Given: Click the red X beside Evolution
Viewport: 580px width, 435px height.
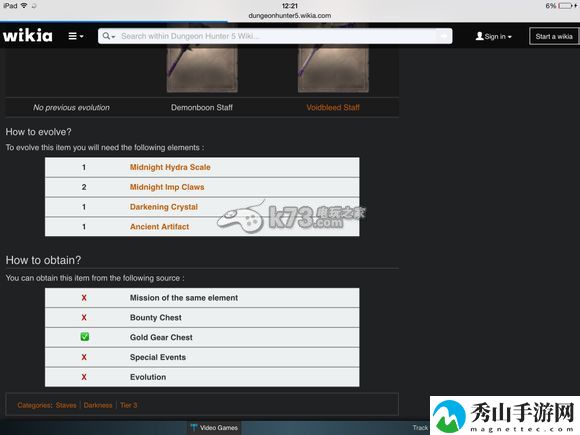Looking at the screenshot, I should pyautogui.click(x=84, y=377).
